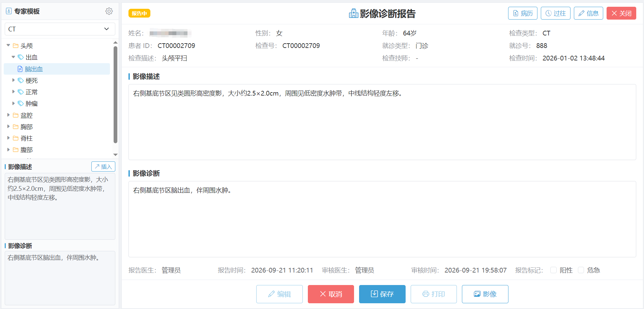The image size is (644, 309).
Task: Expand the 脊柱 tree node
Action: pos(8,138)
